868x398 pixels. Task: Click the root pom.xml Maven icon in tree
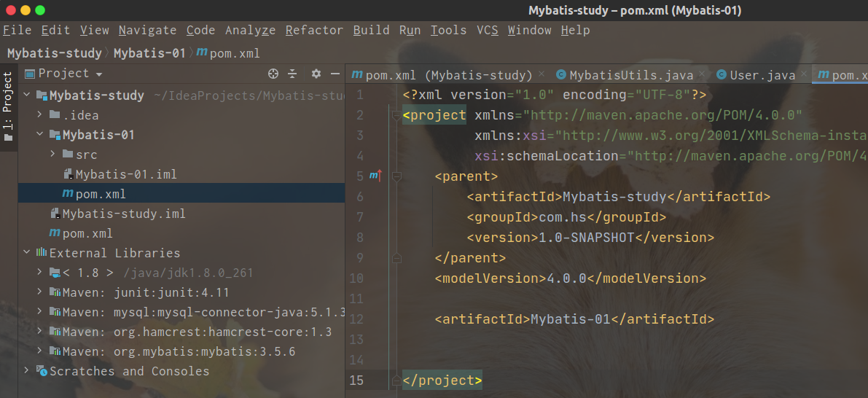click(54, 233)
